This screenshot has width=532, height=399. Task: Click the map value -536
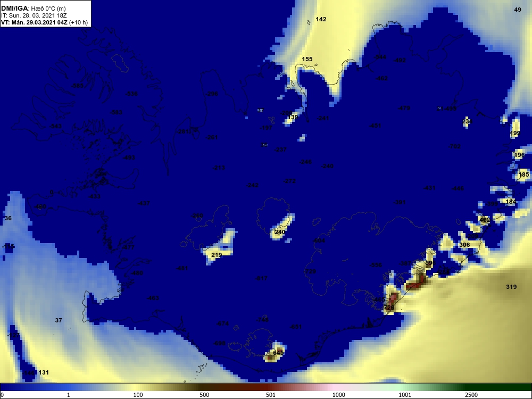click(x=131, y=94)
